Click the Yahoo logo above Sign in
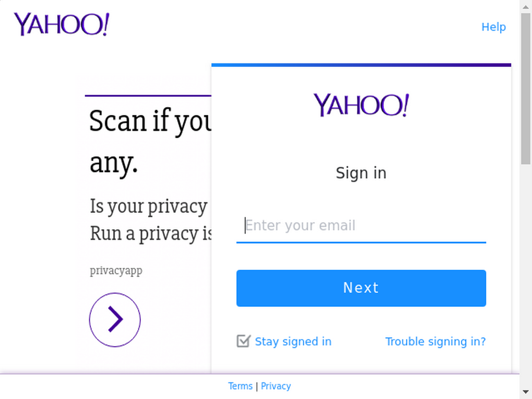Image resolution: width=532 pixels, height=399 pixels. [361, 105]
